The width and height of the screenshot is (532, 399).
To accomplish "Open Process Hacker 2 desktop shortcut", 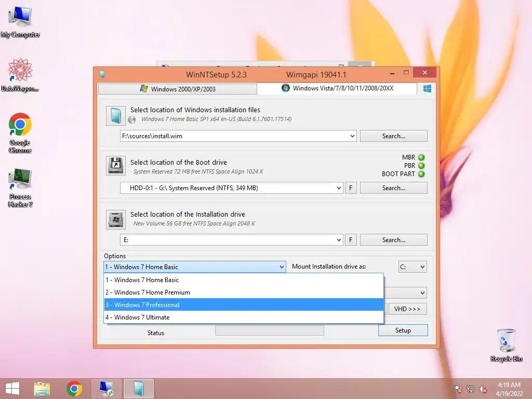I will (x=20, y=188).
